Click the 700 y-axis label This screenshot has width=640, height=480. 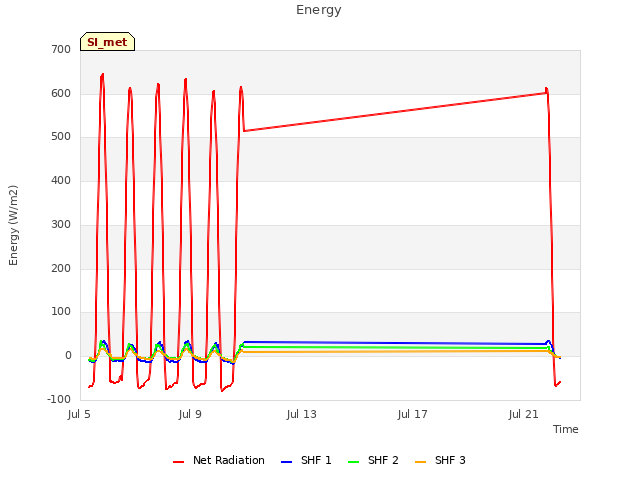pos(61,49)
